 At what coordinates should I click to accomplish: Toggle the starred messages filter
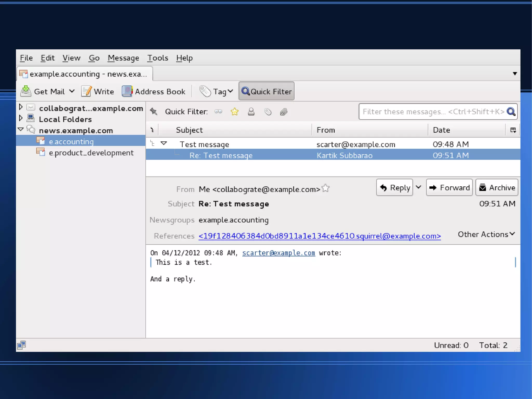[x=235, y=112]
